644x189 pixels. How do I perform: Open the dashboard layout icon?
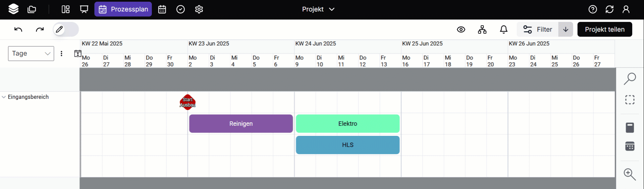click(x=65, y=9)
